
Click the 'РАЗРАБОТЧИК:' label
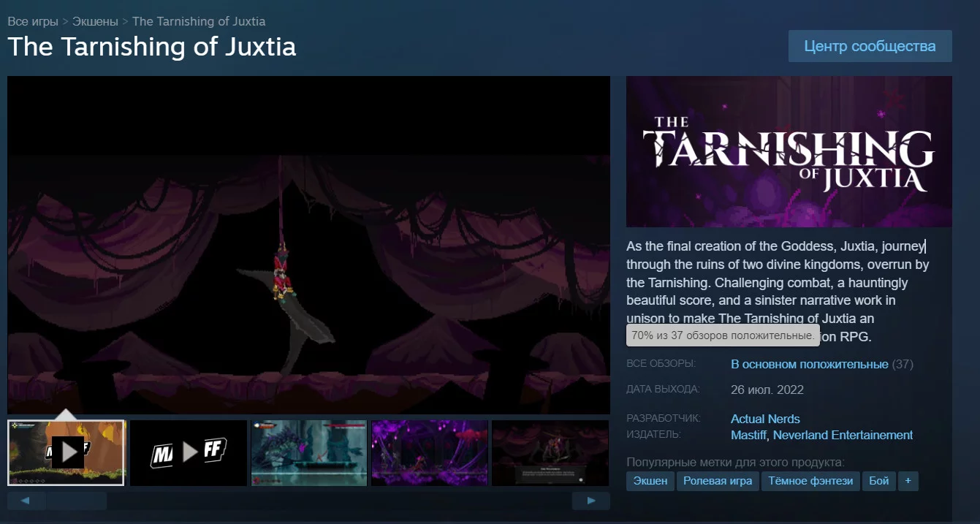click(x=664, y=418)
